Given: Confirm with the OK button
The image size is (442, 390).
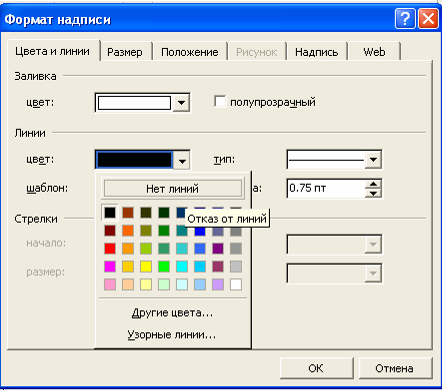Looking at the screenshot, I should (x=316, y=368).
